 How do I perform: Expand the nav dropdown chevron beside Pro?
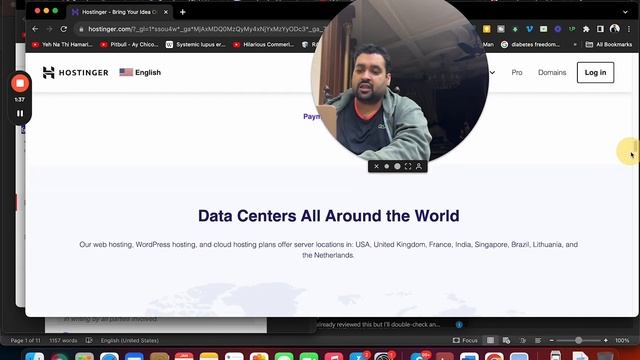click(493, 72)
